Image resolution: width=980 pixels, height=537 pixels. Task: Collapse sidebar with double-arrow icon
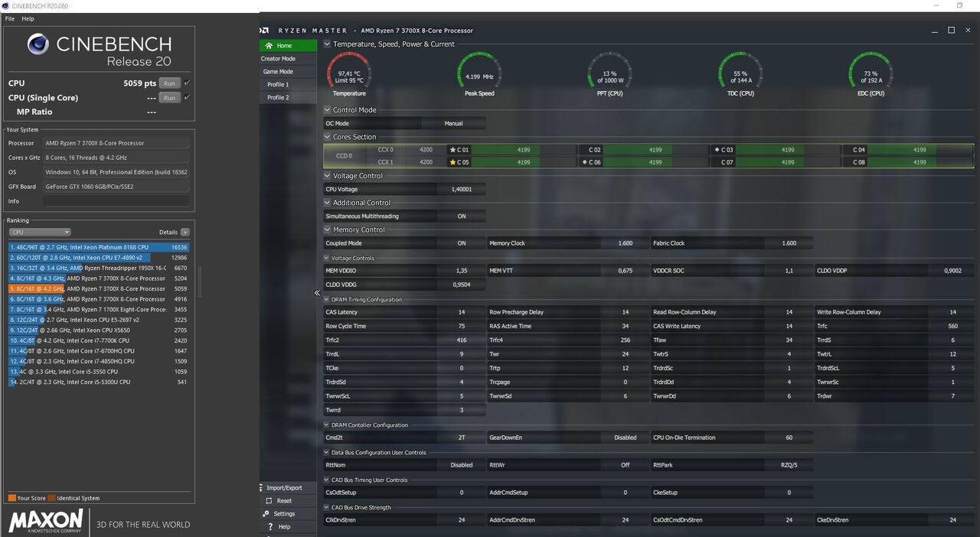click(x=317, y=293)
